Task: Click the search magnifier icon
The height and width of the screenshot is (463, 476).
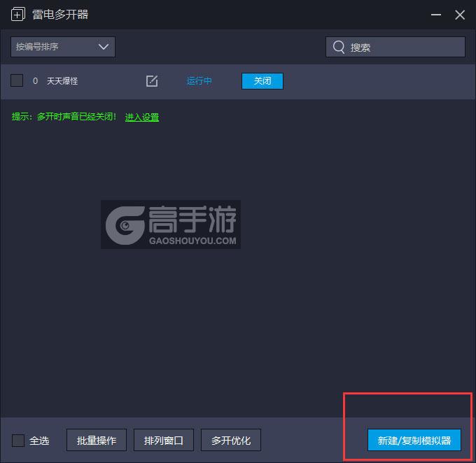Action: tap(339, 47)
